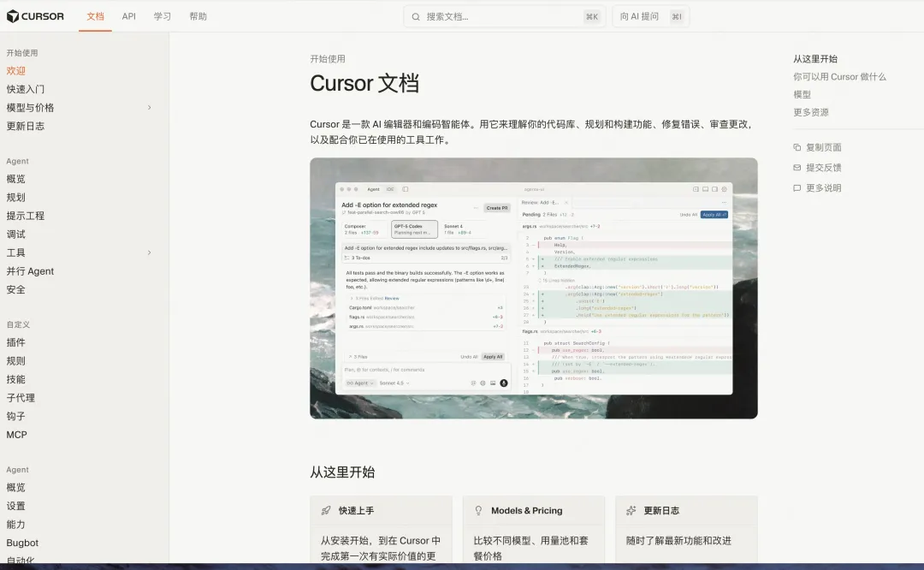
Task: Open the 学习 tab
Action: (162, 16)
